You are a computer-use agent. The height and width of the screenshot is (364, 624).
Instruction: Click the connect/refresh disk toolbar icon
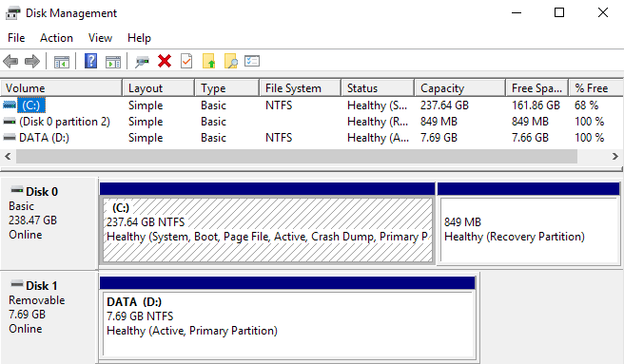coord(142,62)
